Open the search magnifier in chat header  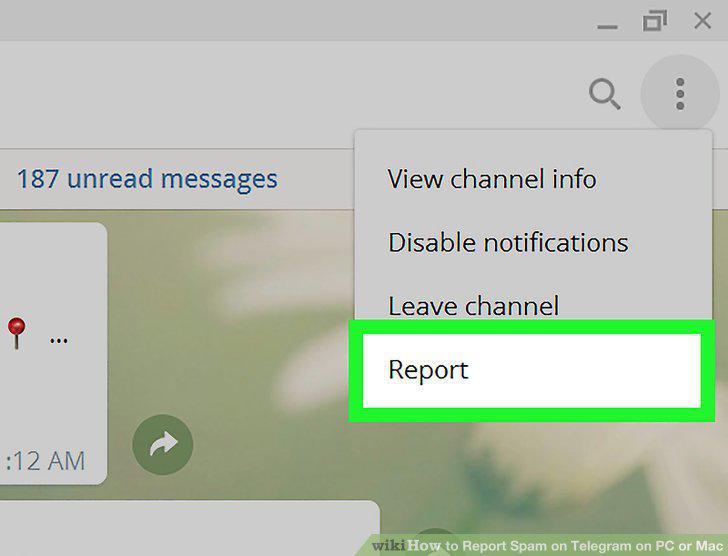coord(604,94)
